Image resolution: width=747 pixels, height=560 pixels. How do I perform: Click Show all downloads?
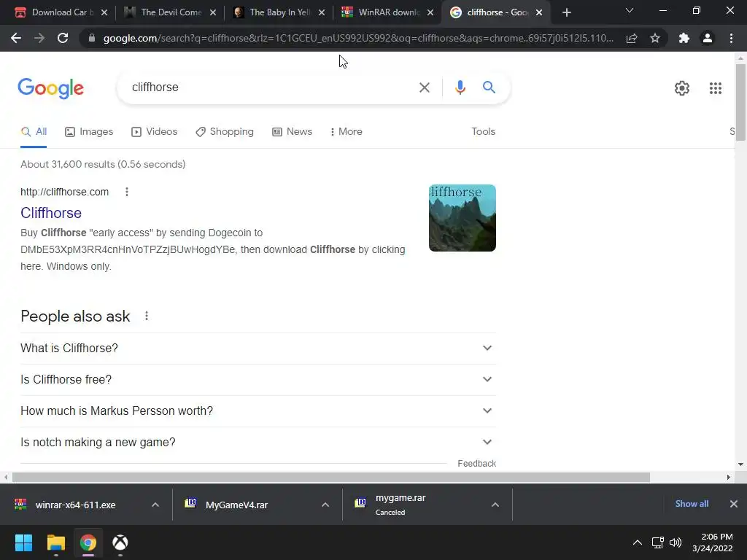click(692, 504)
